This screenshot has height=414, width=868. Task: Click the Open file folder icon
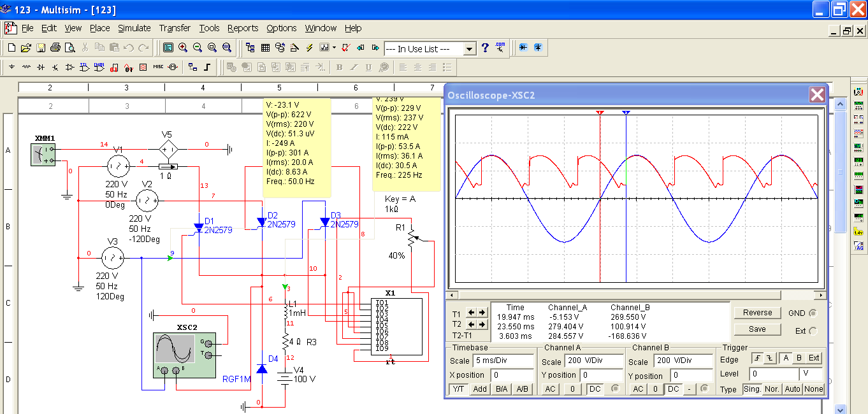tap(25, 48)
